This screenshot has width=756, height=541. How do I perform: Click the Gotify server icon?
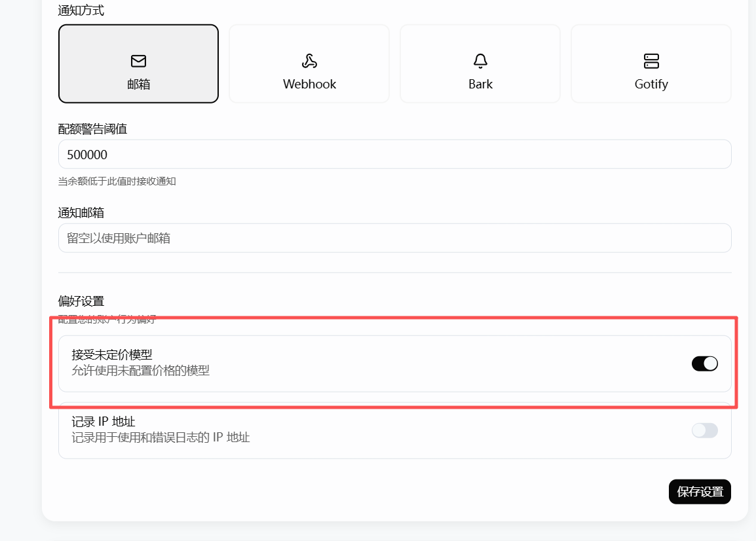click(651, 61)
